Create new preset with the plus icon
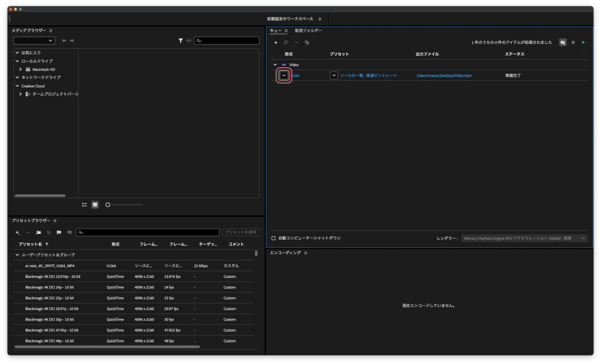The image size is (601, 364). [x=18, y=232]
